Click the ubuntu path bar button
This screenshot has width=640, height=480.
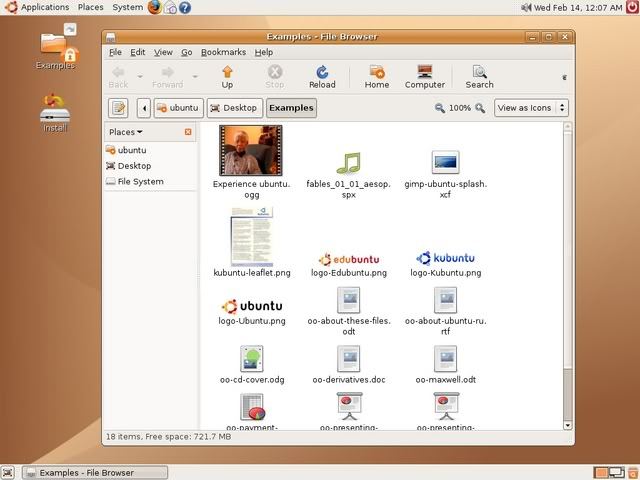(178, 108)
